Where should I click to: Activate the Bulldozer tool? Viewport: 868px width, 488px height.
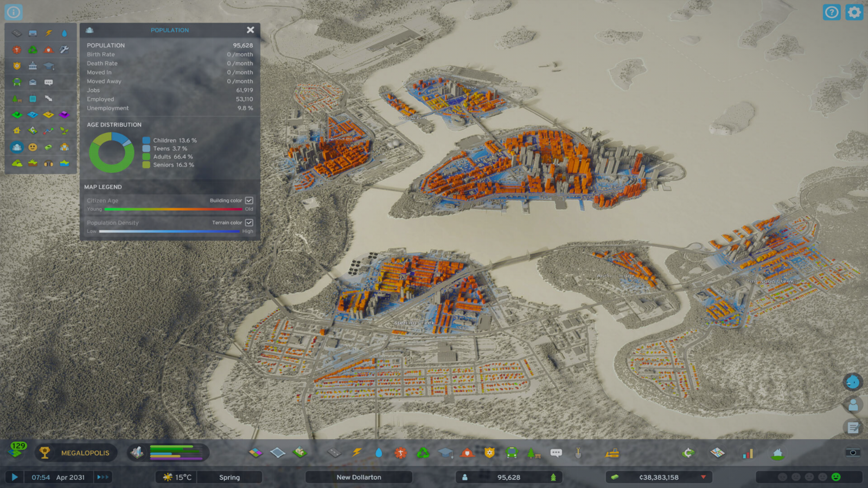(612, 453)
